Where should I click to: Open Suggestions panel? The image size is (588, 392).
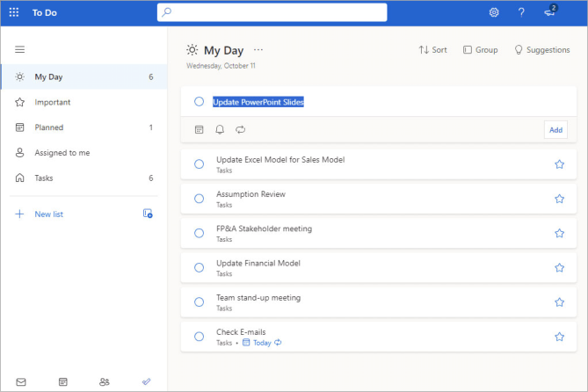pos(542,50)
